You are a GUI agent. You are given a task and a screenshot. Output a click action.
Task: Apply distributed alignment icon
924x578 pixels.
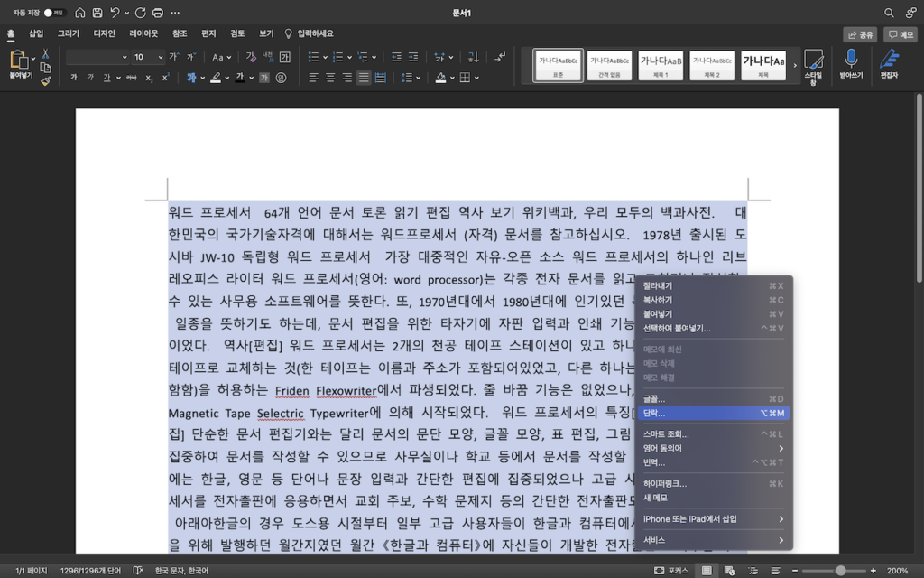pos(381,78)
